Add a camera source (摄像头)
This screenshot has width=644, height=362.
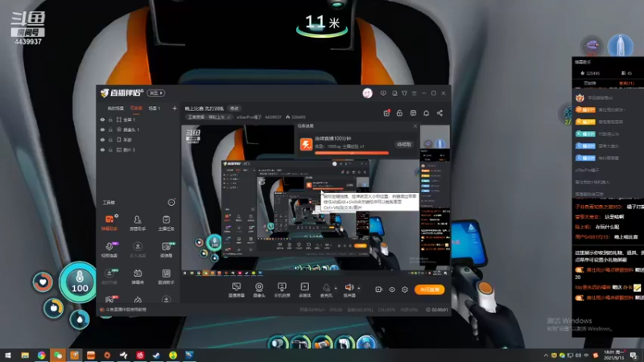pos(259,290)
